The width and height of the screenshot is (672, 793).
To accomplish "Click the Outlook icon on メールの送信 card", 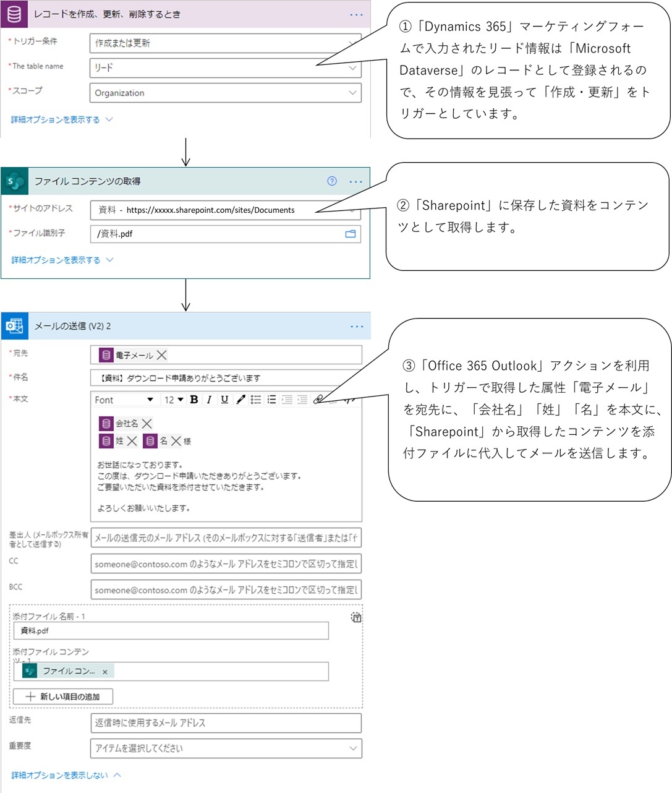I will 14,326.
